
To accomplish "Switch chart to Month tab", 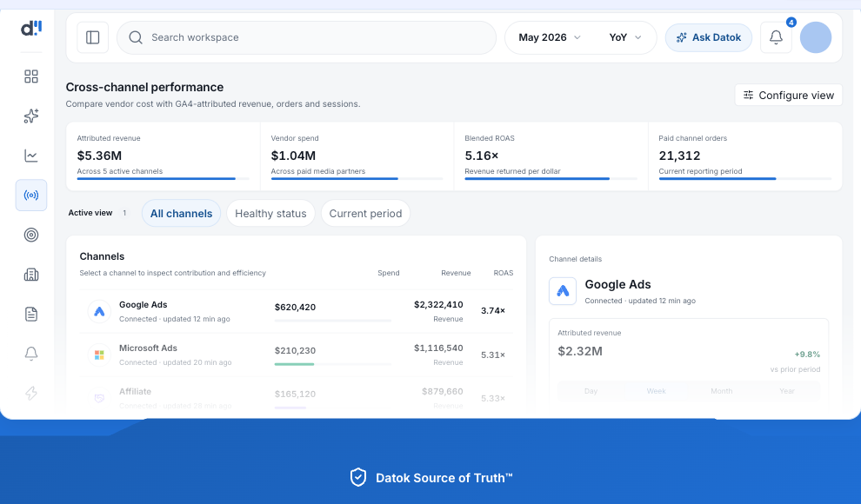I will tap(722, 391).
